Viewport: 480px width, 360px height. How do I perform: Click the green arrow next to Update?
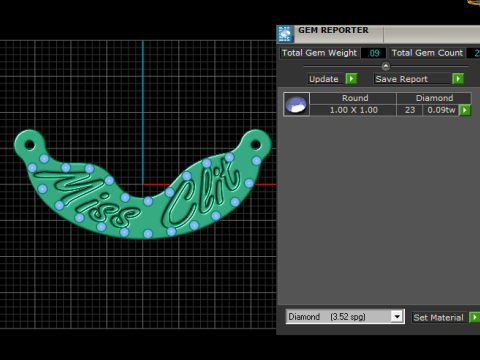pyautogui.click(x=351, y=79)
